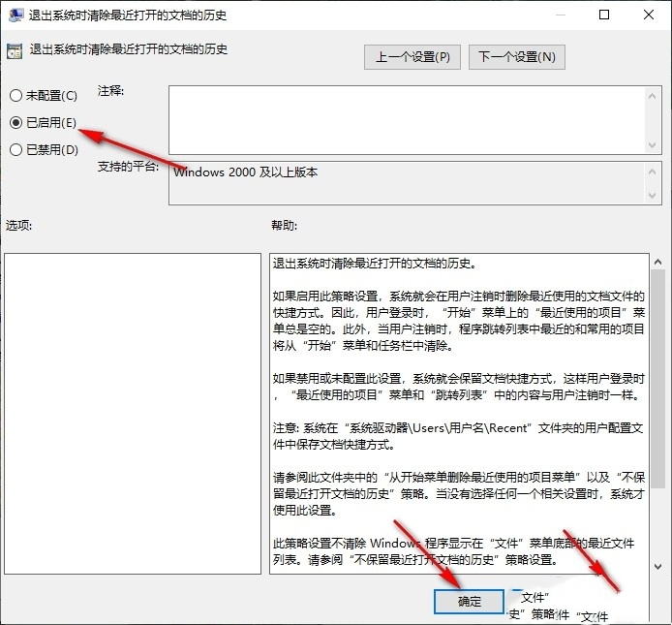Confirm with the 确定 button
Viewport: 672px width, 625px height.
pyautogui.click(x=469, y=602)
